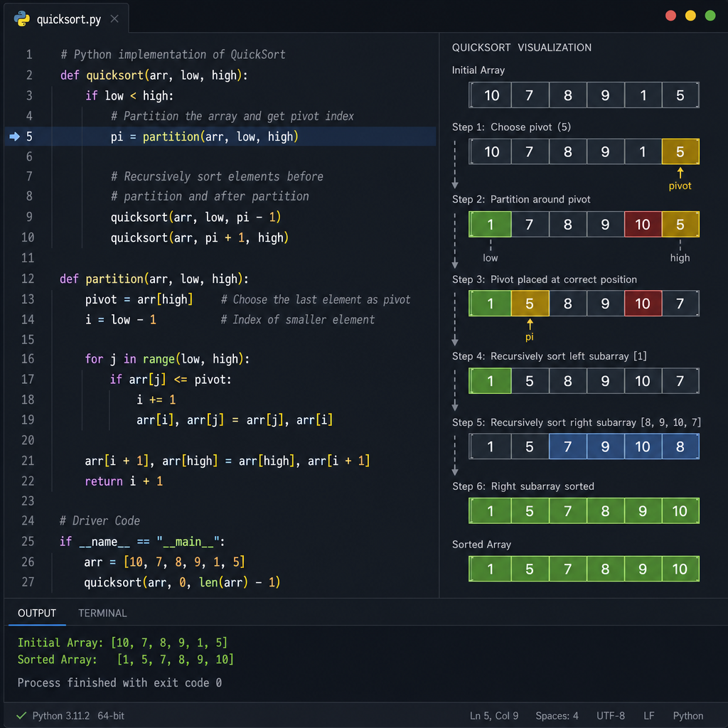The height and width of the screenshot is (728, 728).
Task: Click line number 2 in the gutter
Action: [x=29, y=75]
